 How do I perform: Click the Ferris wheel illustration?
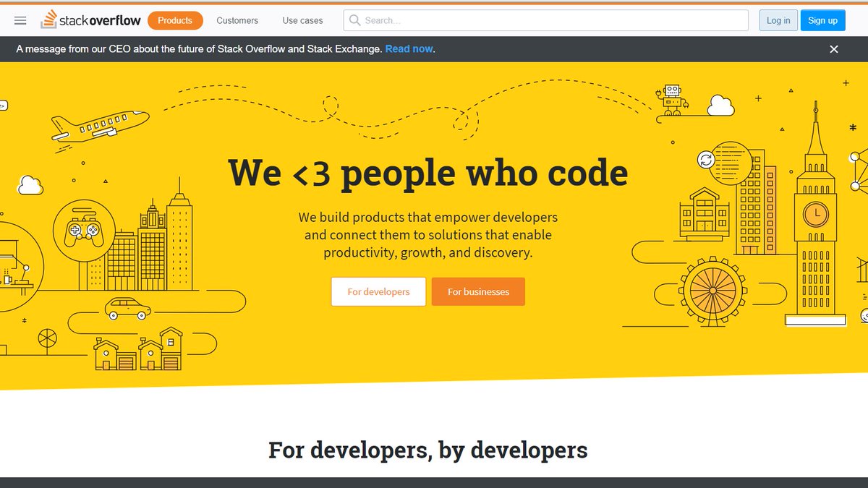click(713, 290)
